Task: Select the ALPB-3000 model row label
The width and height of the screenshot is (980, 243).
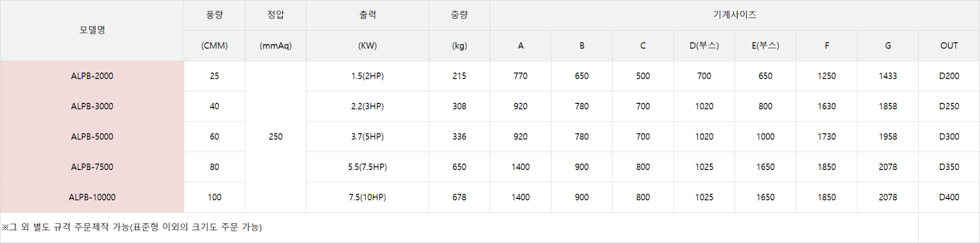Action: (92, 106)
